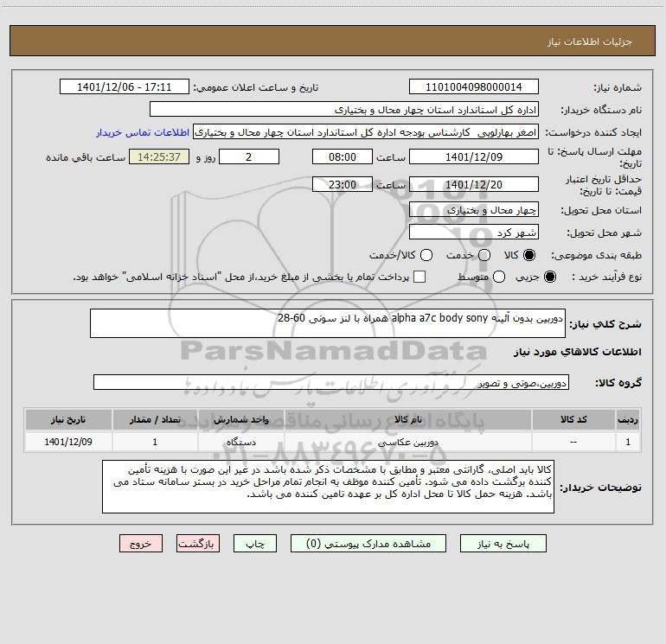The image size is (666, 644).
Task: Select متوسط purchase process type
Action: (499, 277)
